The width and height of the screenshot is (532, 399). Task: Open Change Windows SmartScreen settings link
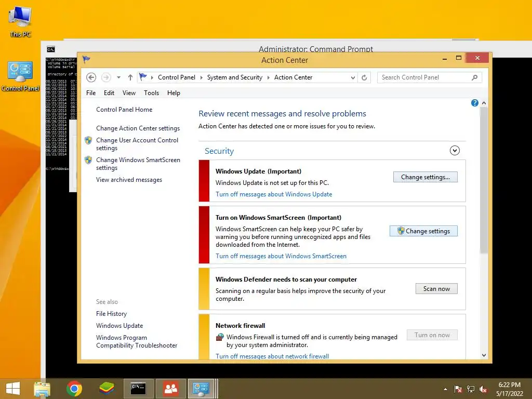(138, 164)
